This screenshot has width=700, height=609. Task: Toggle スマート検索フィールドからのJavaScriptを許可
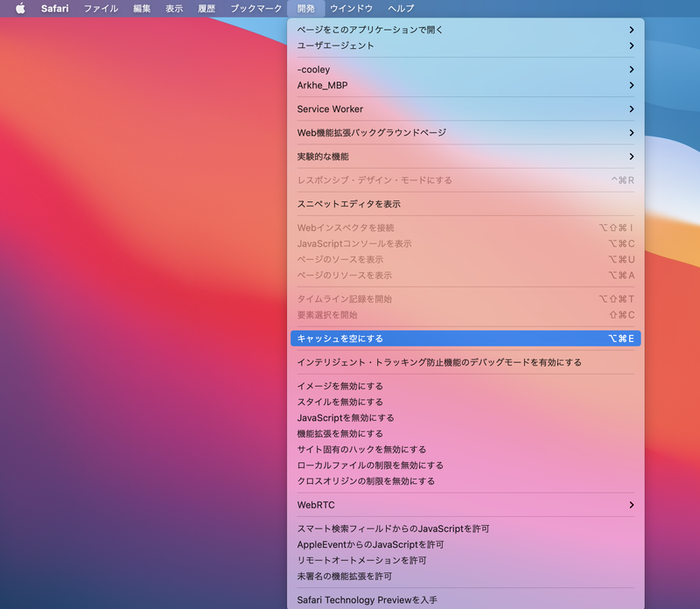pyautogui.click(x=465, y=528)
